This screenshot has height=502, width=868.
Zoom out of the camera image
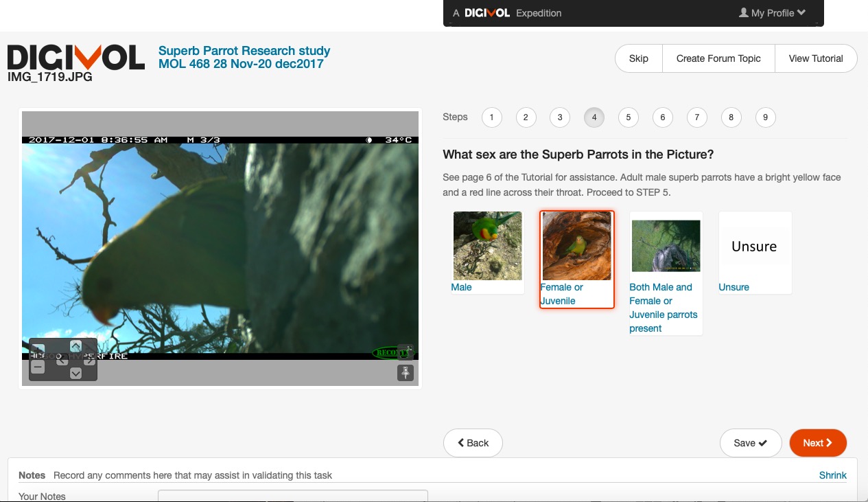[x=38, y=367]
